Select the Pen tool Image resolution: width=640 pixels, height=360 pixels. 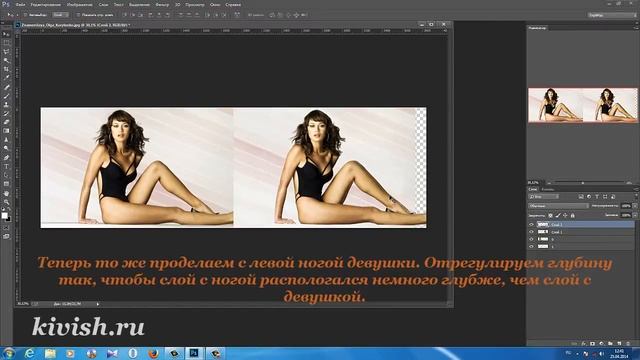click(6, 158)
